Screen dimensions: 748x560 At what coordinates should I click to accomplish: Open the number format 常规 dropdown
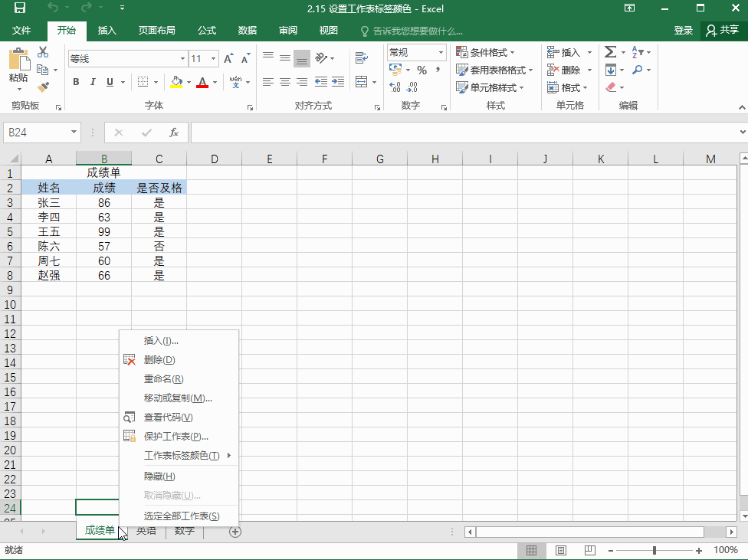coord(441,52)
